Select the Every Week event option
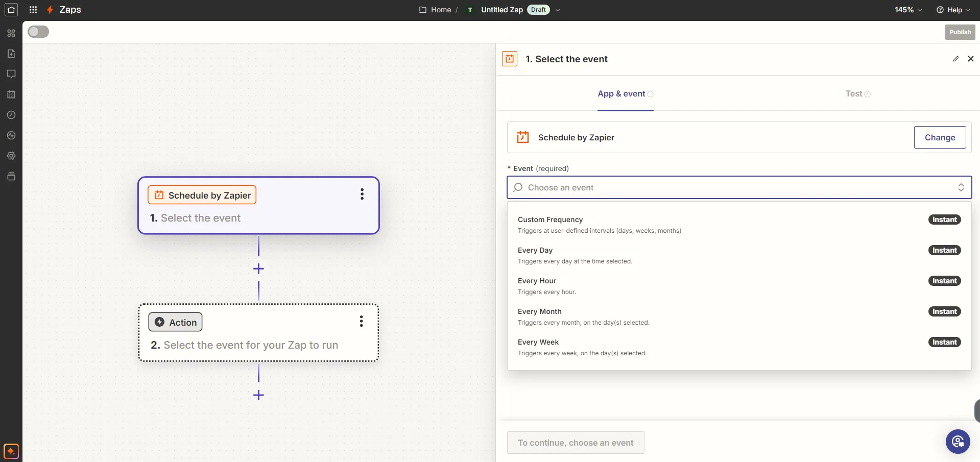The height and width of the screenshot is (462, 980). coord(739,347)
